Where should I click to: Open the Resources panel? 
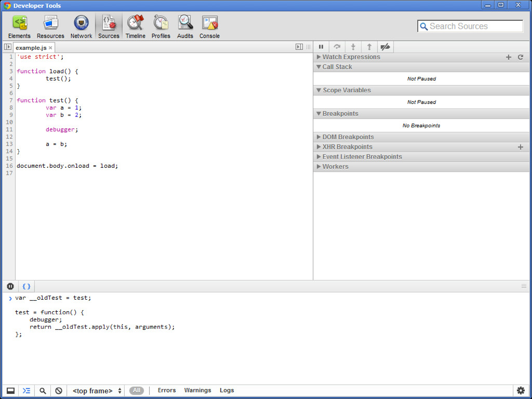pyautogui.click(x=50, y=27)
